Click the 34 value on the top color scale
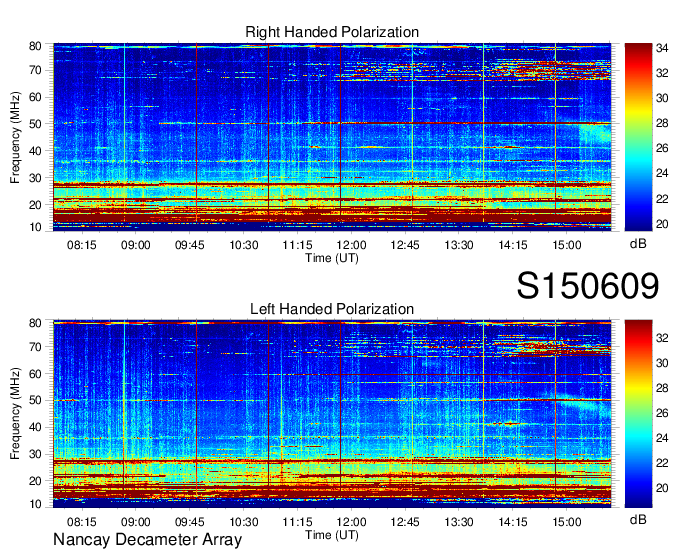The height and width of the screenshot is (552, 680). click(x=662, y=48)
